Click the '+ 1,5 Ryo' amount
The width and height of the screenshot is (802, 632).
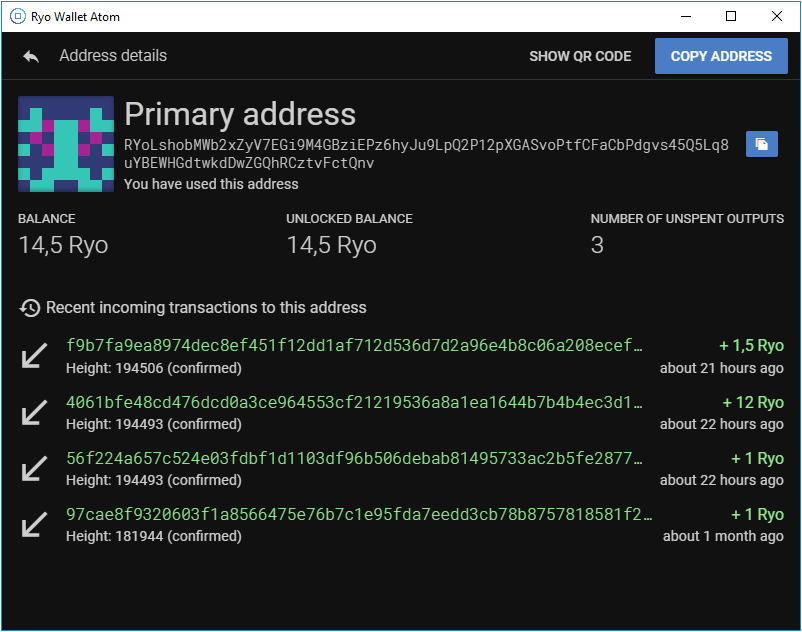tap(751, 346)
